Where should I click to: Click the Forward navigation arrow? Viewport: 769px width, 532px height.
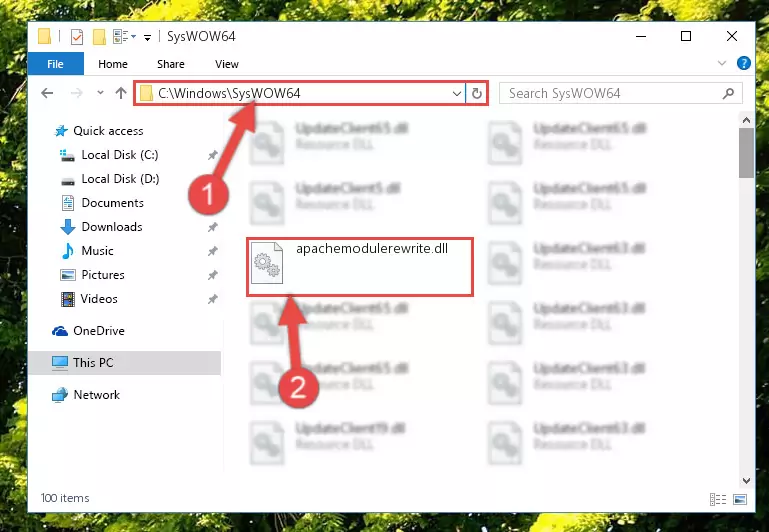click(77, 93)
